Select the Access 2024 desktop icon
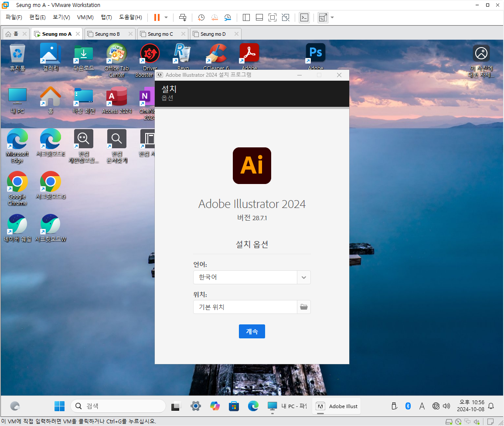The width and height of the screenshot is (504, 426). click(117, 100)
